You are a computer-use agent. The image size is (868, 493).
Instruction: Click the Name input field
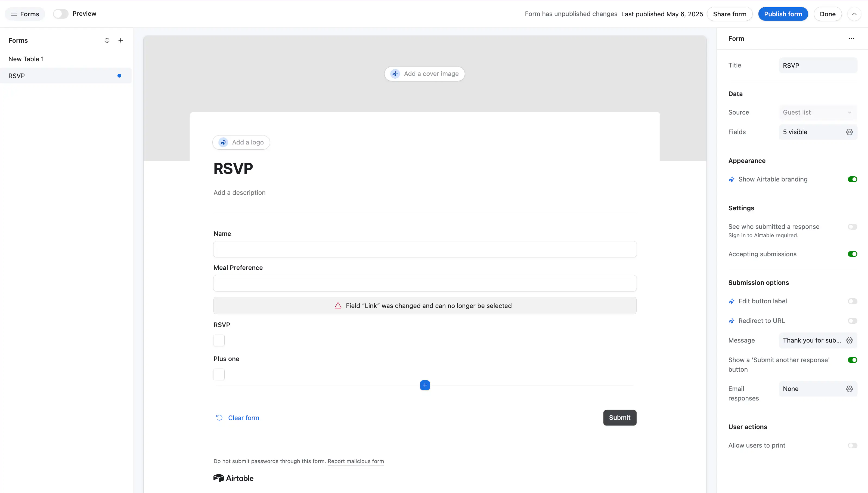[425, 249]
